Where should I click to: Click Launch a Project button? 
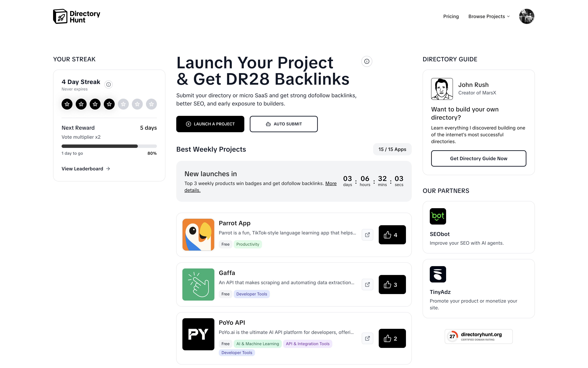click(x=210, y=124)
